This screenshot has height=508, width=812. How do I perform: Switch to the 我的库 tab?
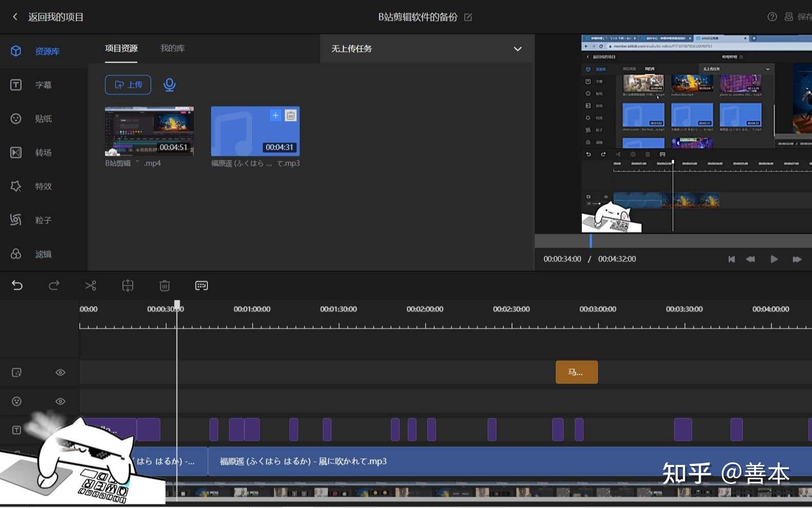point(172,48)
